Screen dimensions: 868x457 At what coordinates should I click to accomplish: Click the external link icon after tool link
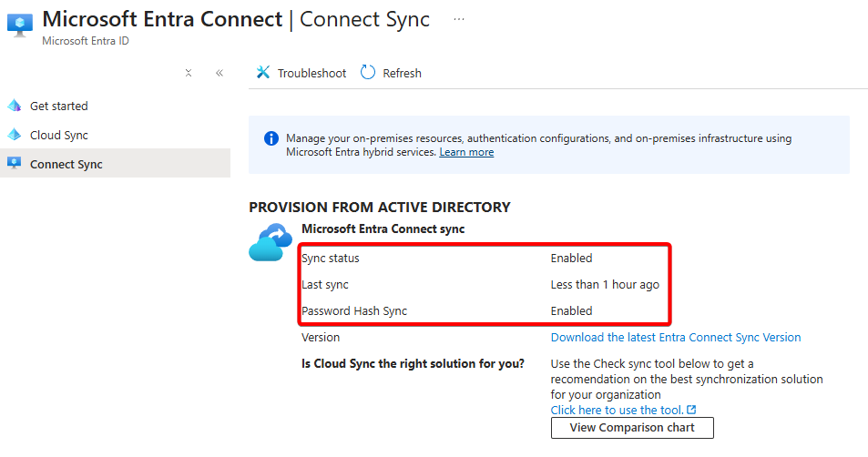click(691, 410)
